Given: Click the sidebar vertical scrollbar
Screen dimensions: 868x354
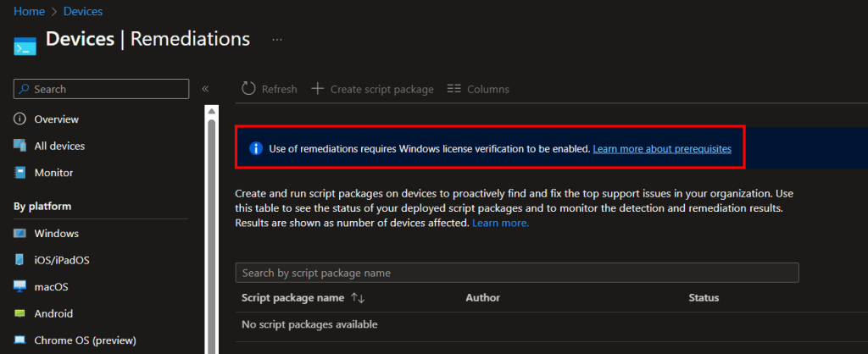Looking at the screenshot, I should 211,229.
